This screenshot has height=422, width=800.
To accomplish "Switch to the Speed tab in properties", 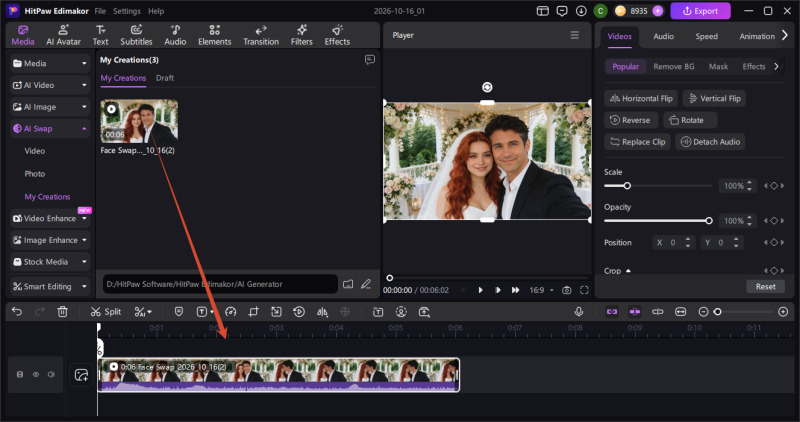I will pos(707,36).
